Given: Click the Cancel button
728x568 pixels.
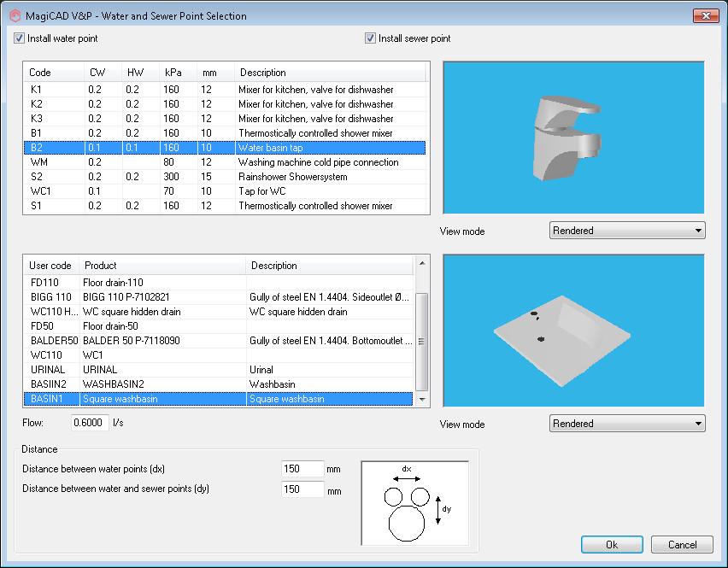Looking at the screenshot, I should (x=682, y=544).
